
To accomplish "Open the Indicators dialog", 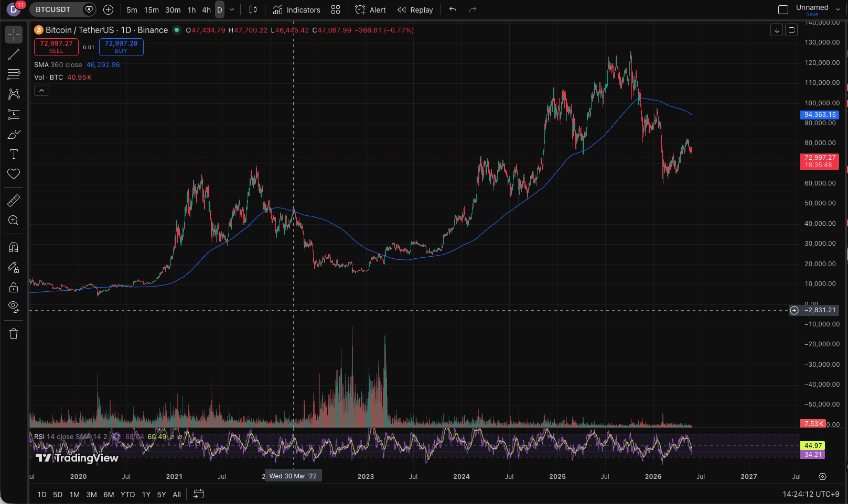I will click(x=296, y=10).
